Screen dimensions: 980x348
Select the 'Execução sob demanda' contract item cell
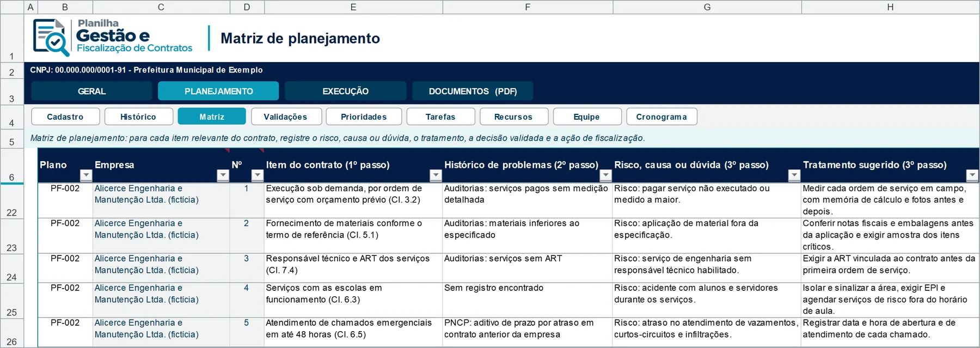tap(353, 201)
